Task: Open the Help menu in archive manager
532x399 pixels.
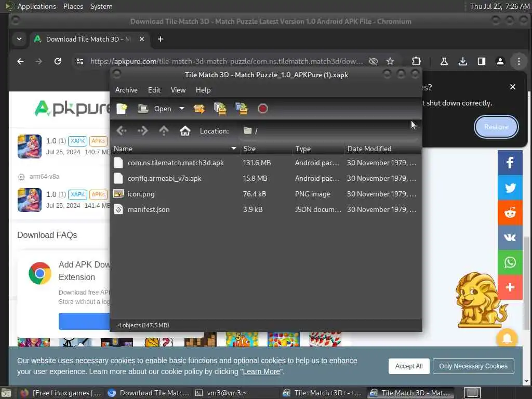Action: click(203, 90)
